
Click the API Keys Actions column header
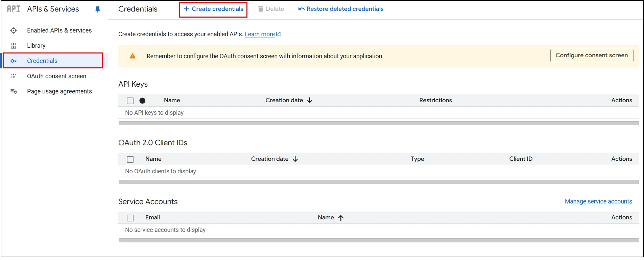tap(621, 100)
